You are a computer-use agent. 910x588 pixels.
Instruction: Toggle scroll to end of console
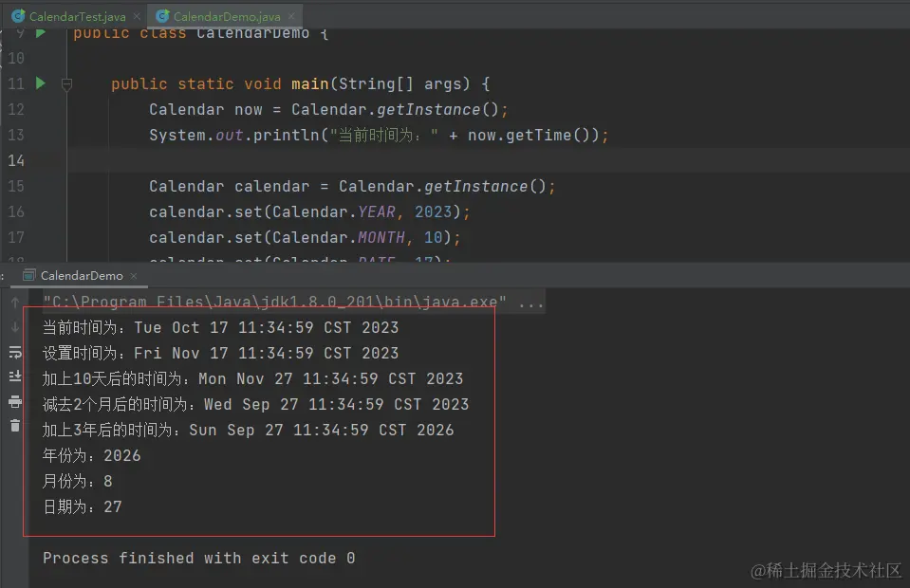[15, 377]
